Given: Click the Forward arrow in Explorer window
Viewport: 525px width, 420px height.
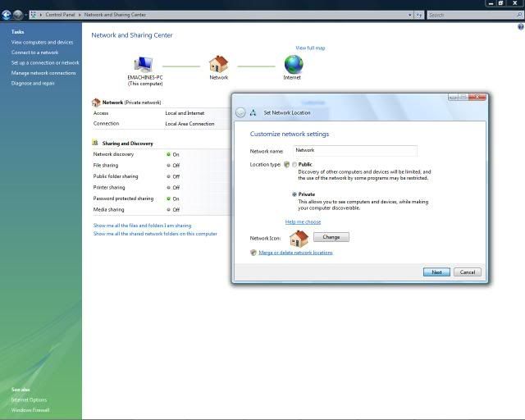Looking at the screenshot, I should click(x=17, y=15).
